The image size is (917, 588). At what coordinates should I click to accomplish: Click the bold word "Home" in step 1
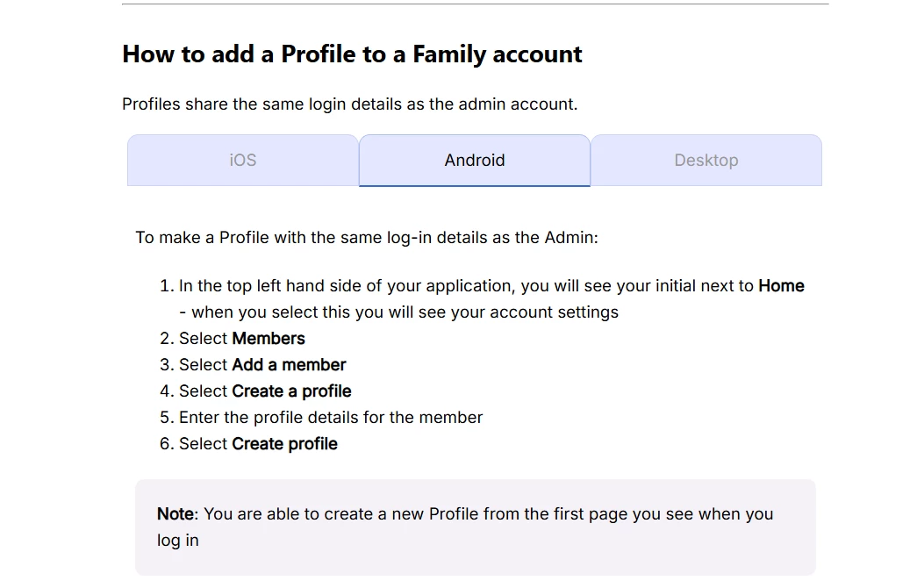pos(781,286)
